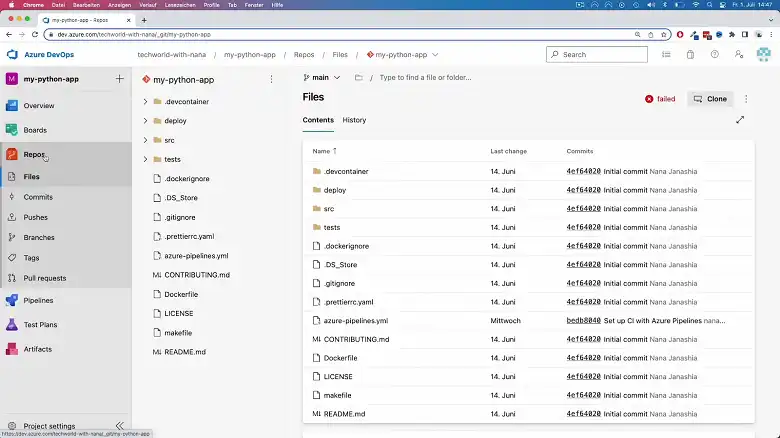Click the folder icon in path bar
Screen dimensions: 780x438
(359, 78)
